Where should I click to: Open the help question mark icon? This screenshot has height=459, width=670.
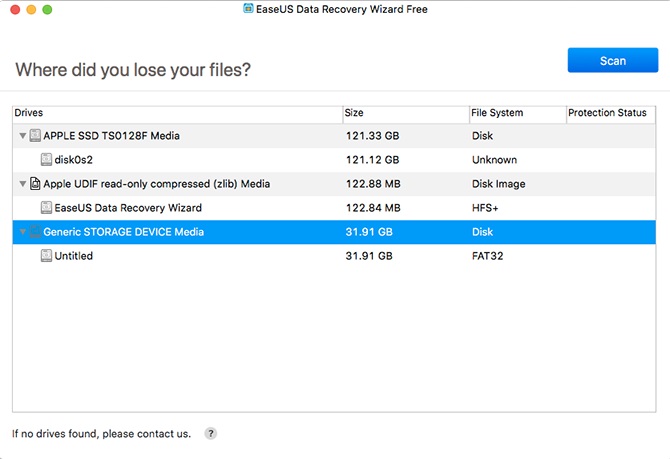210,434
